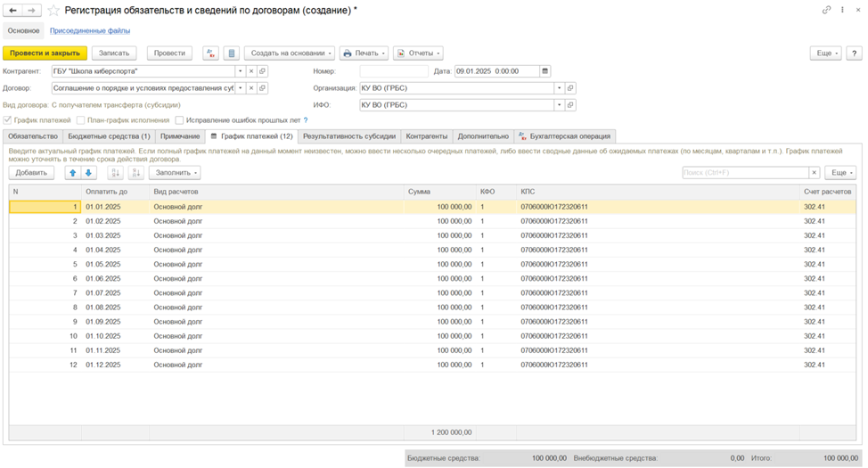Click the table search field Поиск
868x468 pixels.
point(745,173)
